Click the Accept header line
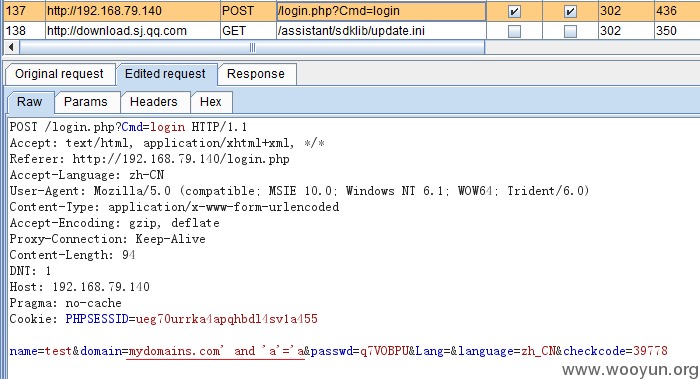The width and height of the screenshot is (700, 379). (167, 143)
